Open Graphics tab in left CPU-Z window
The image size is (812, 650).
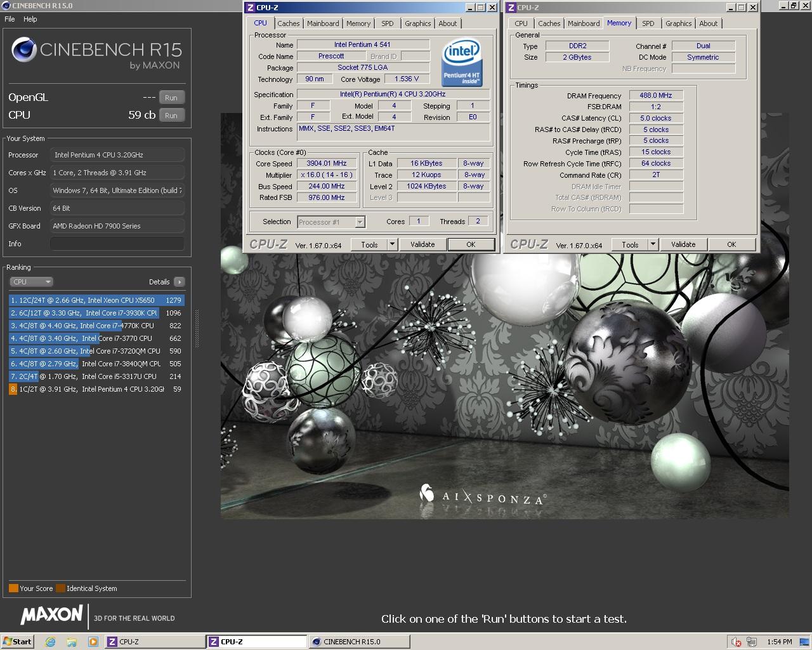coord(418,23)
